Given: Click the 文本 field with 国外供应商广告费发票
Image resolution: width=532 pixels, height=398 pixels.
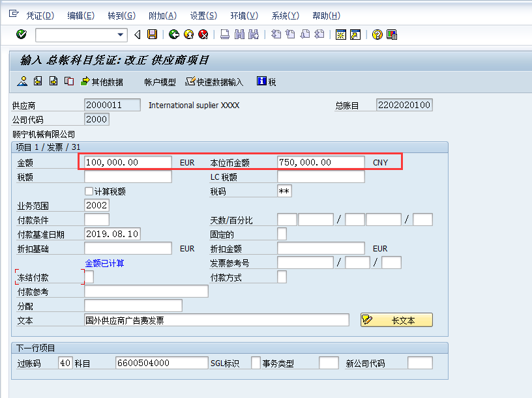Looking at the screenshot, I should click(217, 320).
